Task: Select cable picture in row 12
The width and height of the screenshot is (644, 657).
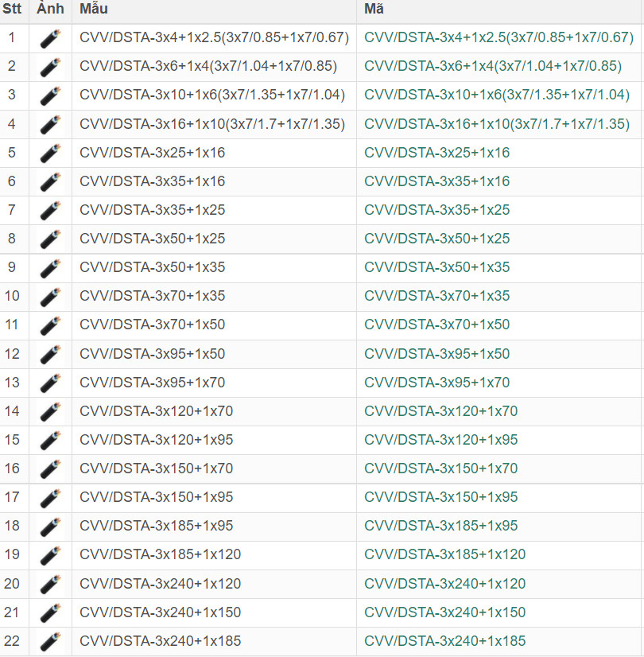Action: point(50,354)
